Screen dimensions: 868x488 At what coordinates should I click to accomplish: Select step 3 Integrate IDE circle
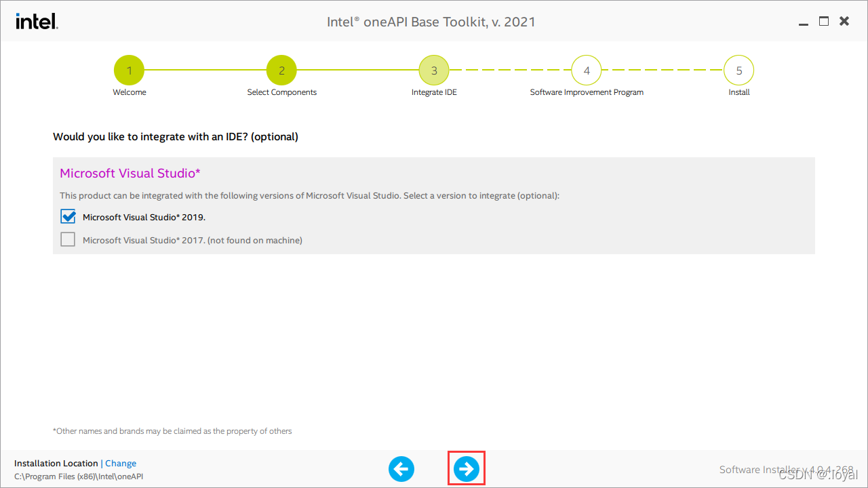[x=434, y=70]
